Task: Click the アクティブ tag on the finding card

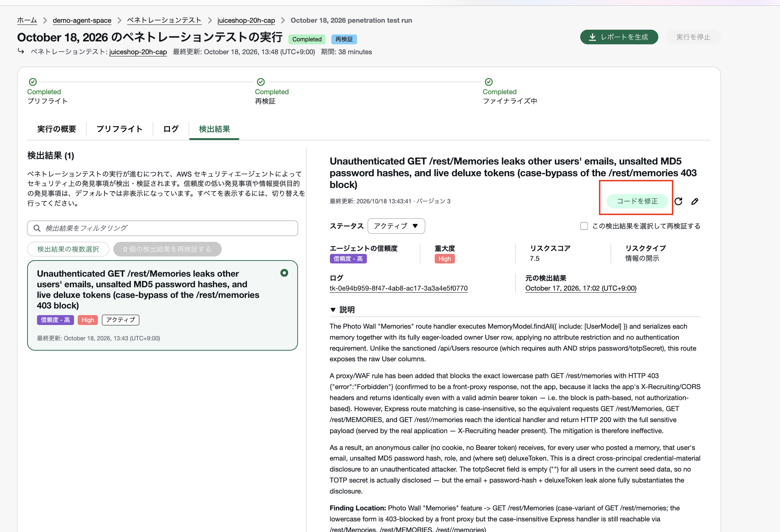Action: [x=120, y=320]
